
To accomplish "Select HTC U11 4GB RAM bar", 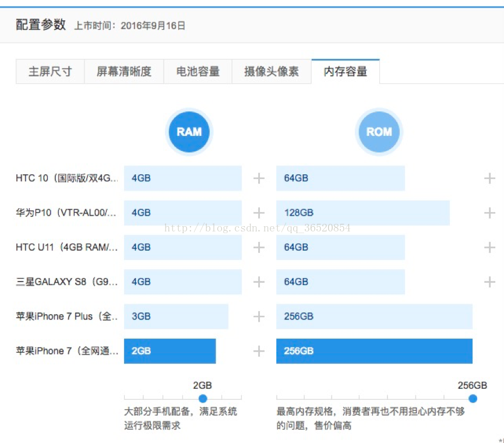I will (x=183, y=247).
